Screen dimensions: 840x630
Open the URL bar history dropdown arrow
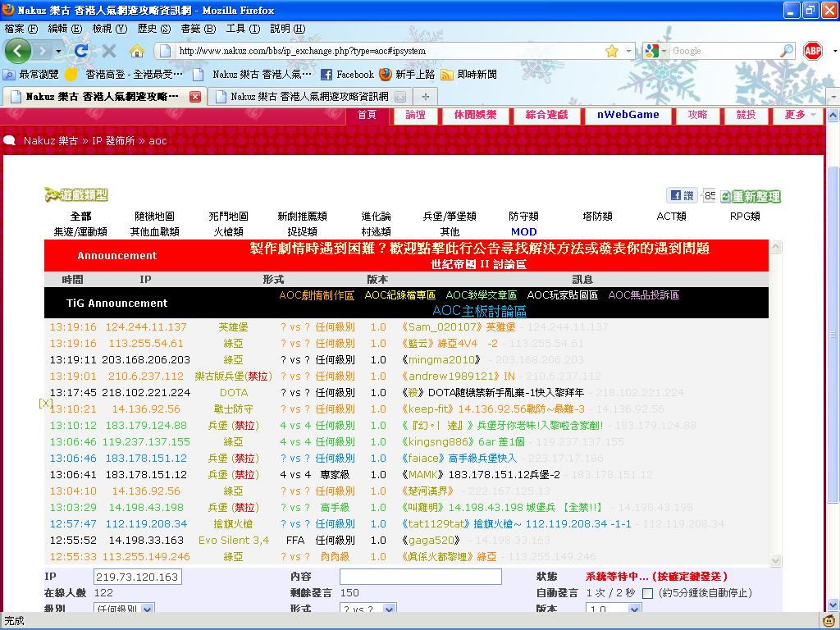(629, 51)
